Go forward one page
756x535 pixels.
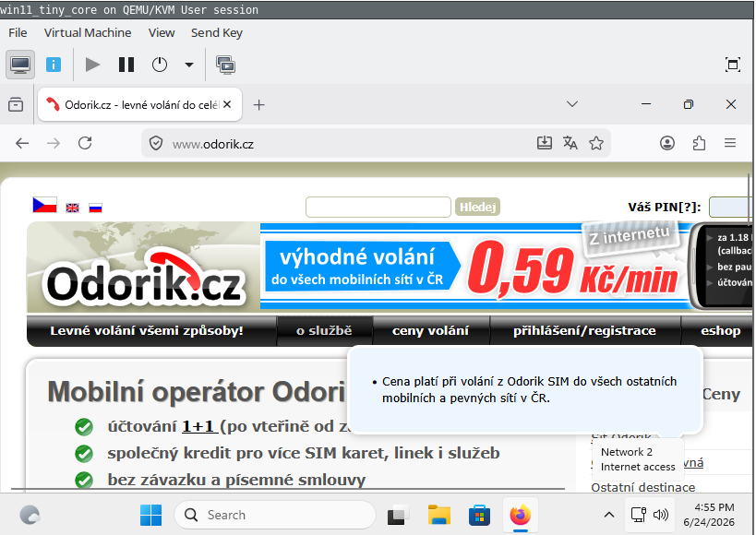(54, 143)
